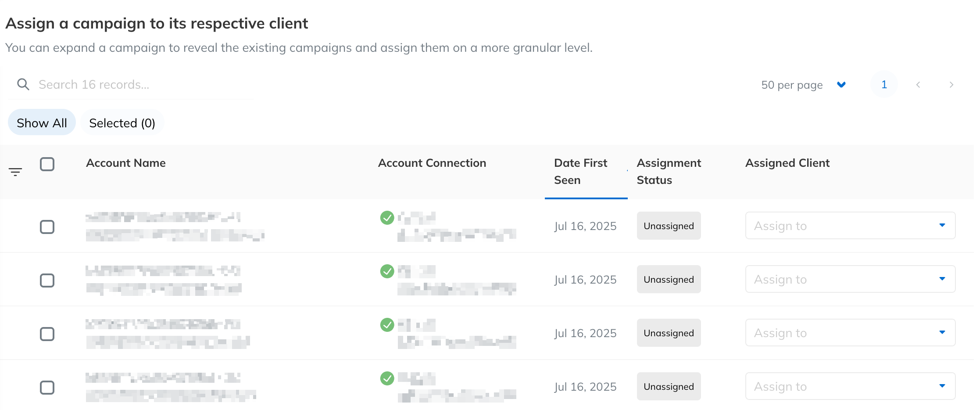Click the next page chevron icon
The image size is (980, 410).
click(951, 84)
